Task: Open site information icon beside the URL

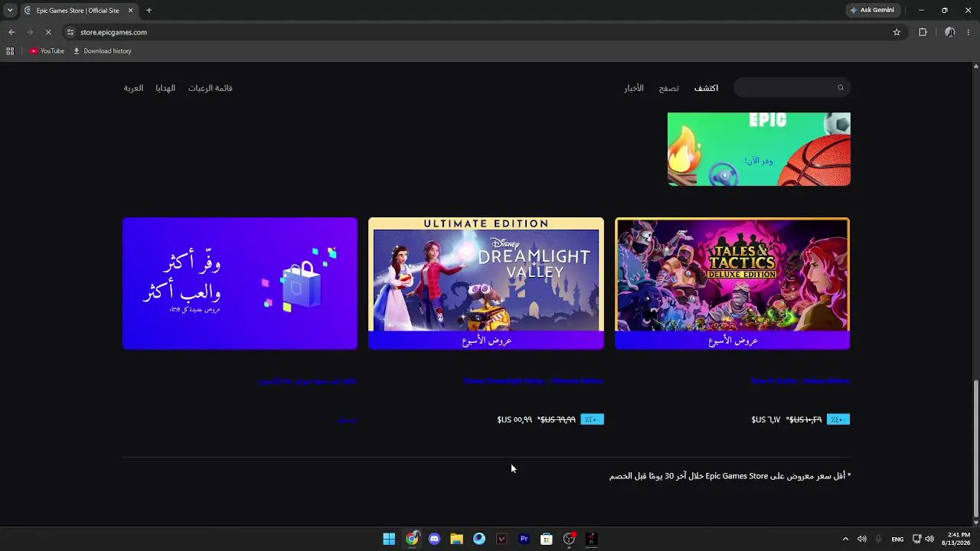Action: point(70,32)
